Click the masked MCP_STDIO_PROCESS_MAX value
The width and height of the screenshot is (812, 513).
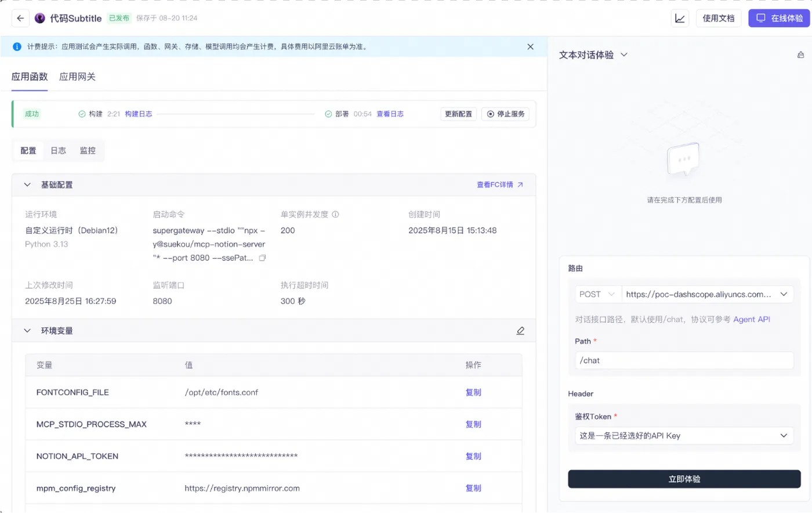(193, 424)
